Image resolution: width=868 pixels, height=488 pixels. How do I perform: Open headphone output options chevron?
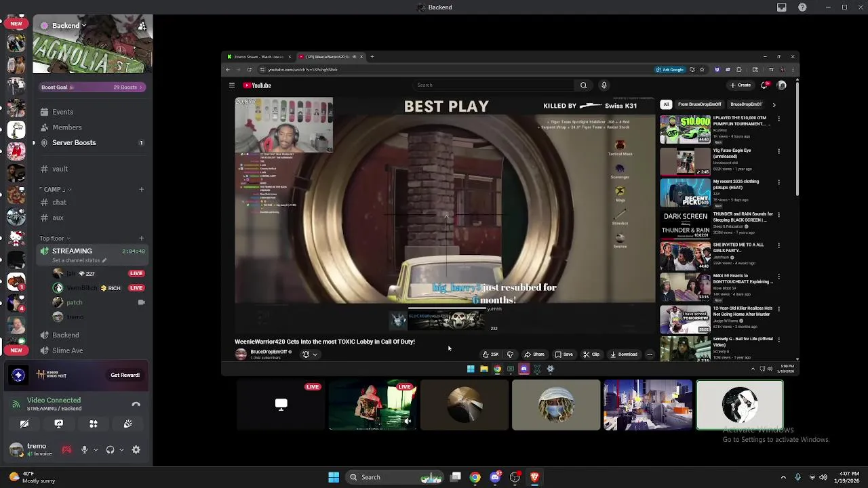pyautogui.click(x=121, y=449)
